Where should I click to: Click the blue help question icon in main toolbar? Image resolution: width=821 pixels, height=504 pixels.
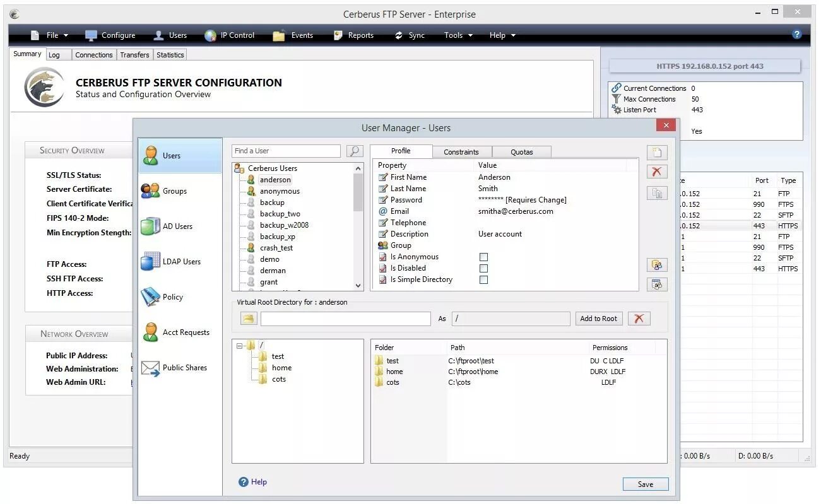tap(797, 35)
